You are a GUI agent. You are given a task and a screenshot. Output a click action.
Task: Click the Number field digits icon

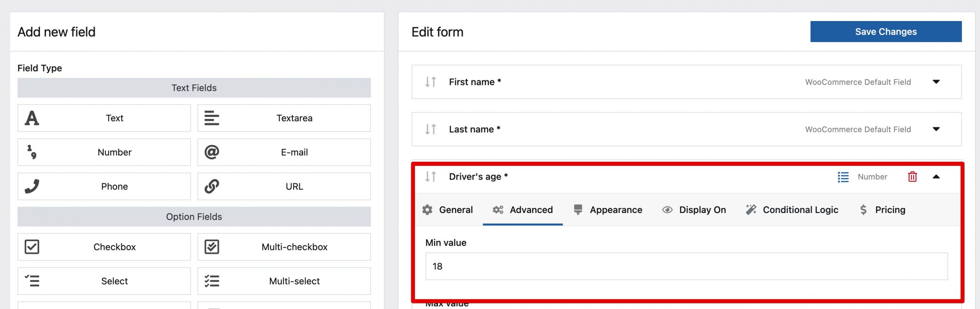coord(32,152)
